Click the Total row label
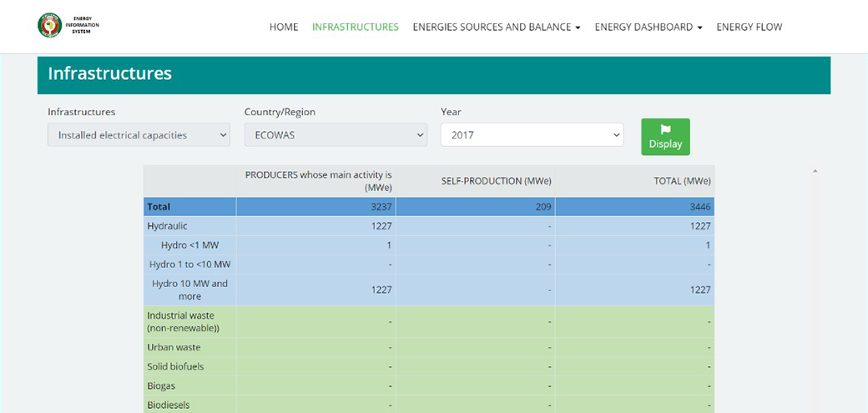Viewport: 868px width, 413px height. (159, 207)
